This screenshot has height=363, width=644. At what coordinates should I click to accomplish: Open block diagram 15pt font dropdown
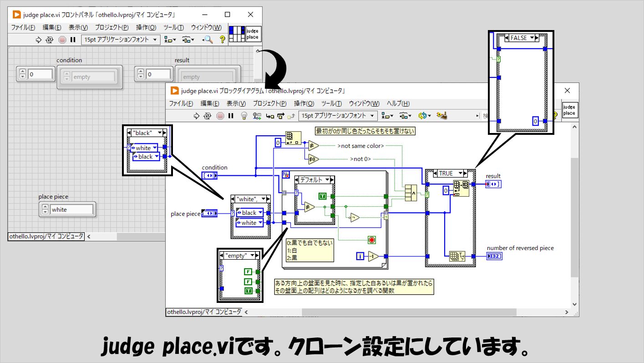point(338,116)
